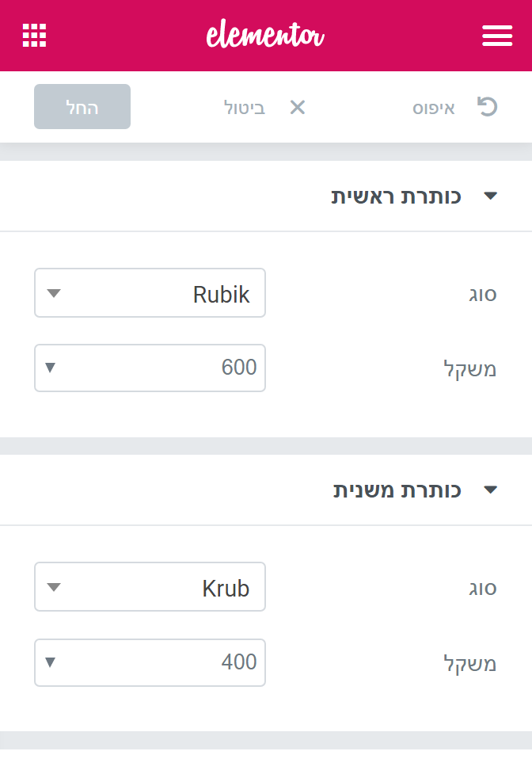Viewport: 532px width, 774px height.
Task: Click the circular reset arrow icon
Action: (486, 107)
